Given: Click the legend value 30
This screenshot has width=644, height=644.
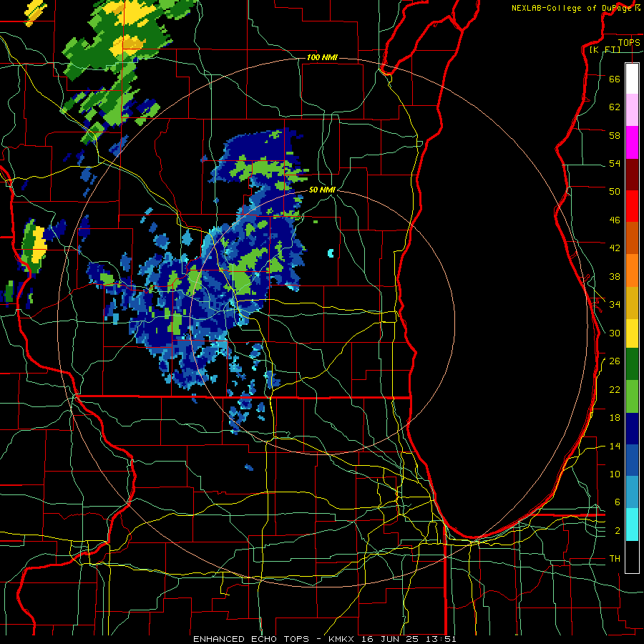Looking at the screenshot, I should (x=615, y=333).
